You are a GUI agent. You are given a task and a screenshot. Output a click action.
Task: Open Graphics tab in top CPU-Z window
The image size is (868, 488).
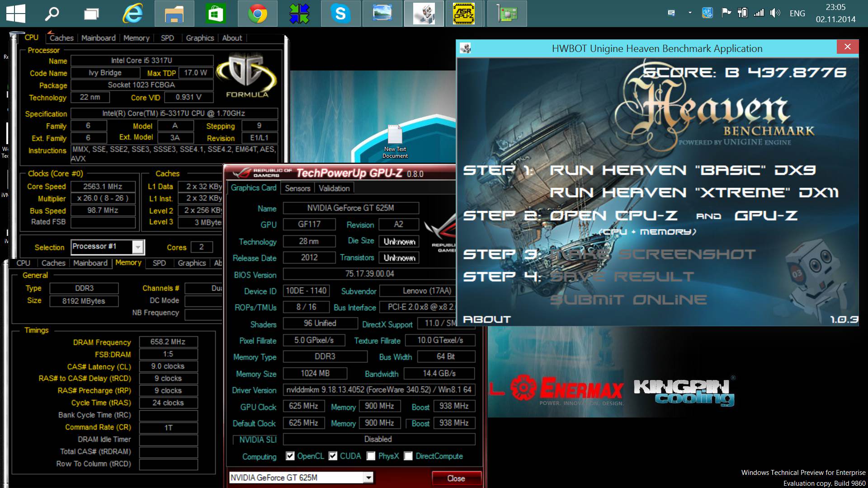coord(200,38)
